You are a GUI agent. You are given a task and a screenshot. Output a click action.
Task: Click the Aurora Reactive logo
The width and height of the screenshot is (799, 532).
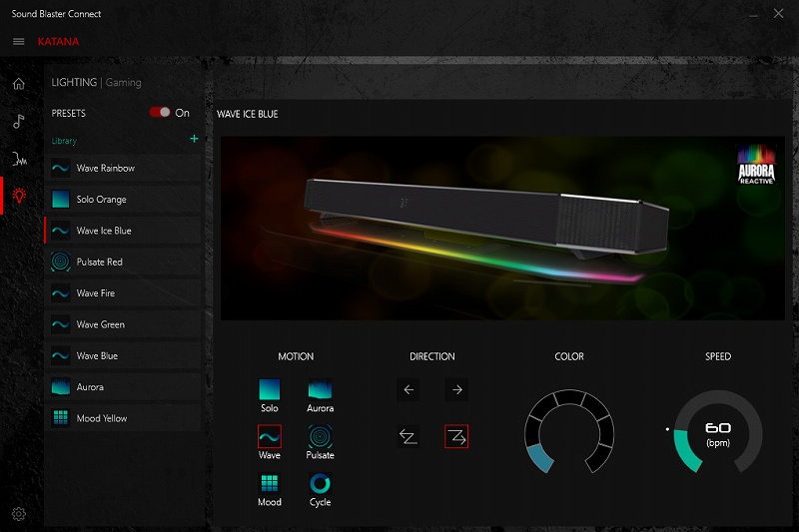pos(756,165)
